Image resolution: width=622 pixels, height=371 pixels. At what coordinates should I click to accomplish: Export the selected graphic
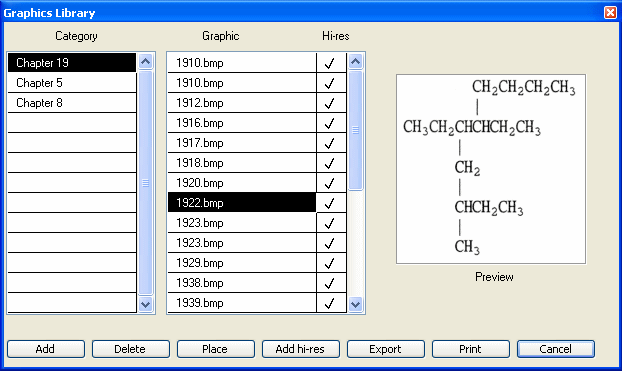click(x=386, y=349)
